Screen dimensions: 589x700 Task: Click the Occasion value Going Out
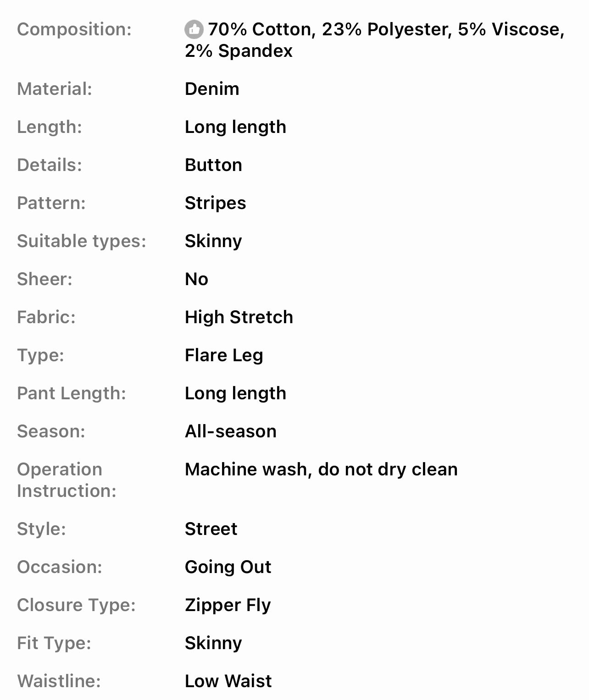point(228,567)
